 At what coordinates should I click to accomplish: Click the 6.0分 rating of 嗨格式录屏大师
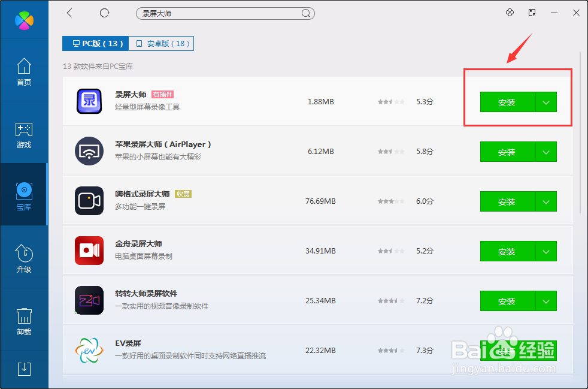coord(425,201)
